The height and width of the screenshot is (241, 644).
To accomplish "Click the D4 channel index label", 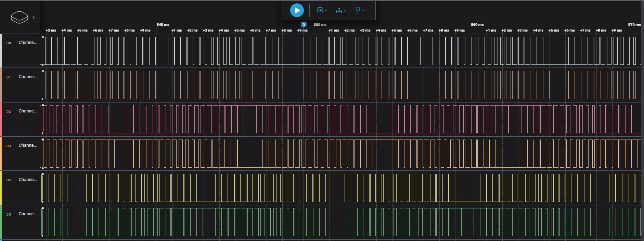I will point(9,180).
